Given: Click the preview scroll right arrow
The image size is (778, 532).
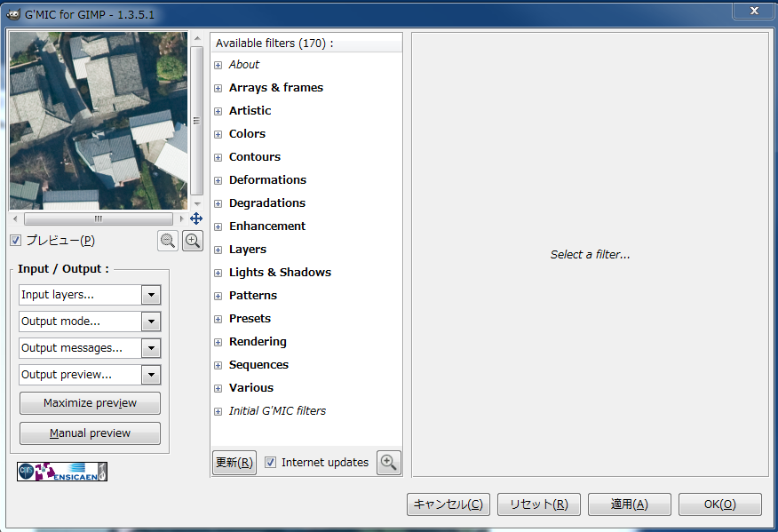Looking at the screenshot, I should pyautogui.click(x=181, y=218).
